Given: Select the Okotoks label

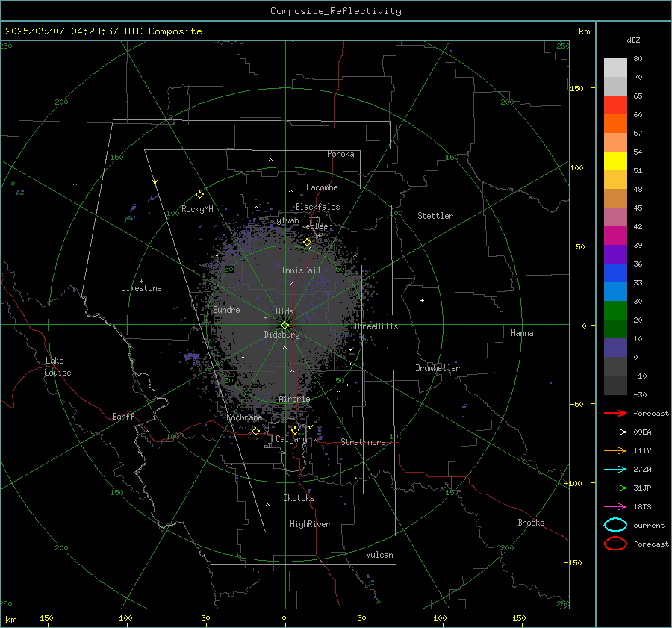Looking at the screenshot, I should point(299,498).
